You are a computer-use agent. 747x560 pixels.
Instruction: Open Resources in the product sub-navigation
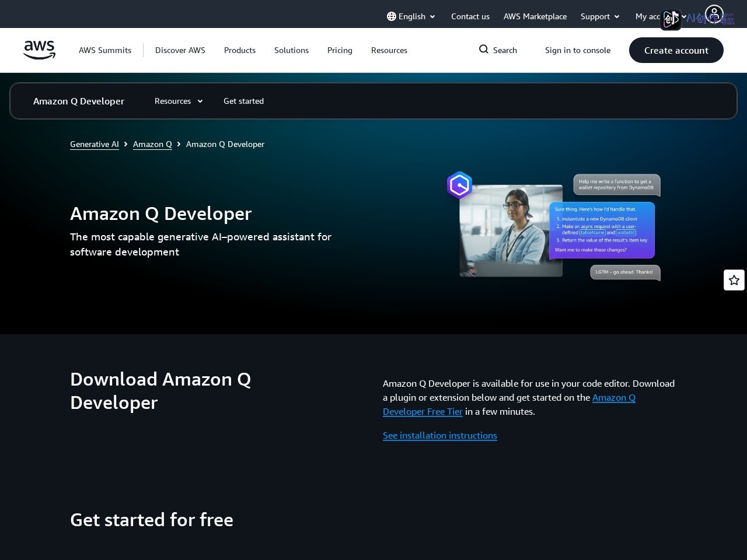point(173,101)
